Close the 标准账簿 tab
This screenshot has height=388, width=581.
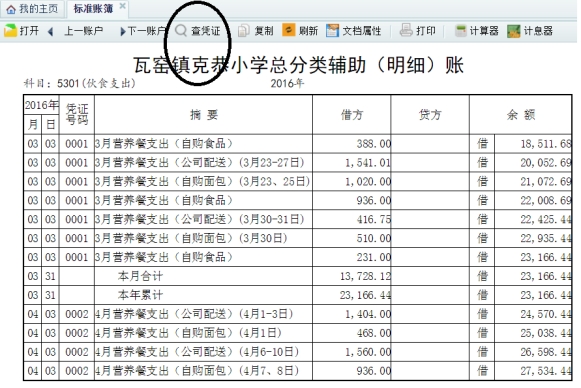click(x=122, y=6)
